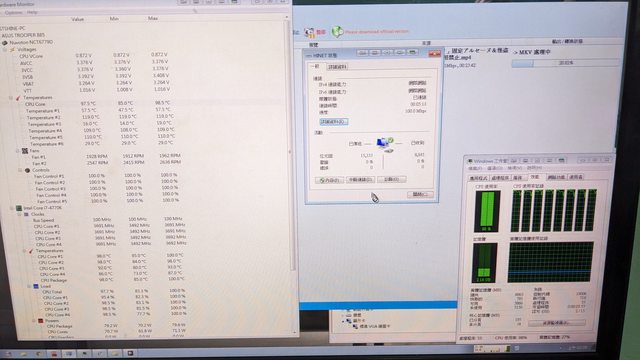Click the Voltages lightning bolt icon
The height and width of the screenshot is (360, 640).
(x=12, y=49)
